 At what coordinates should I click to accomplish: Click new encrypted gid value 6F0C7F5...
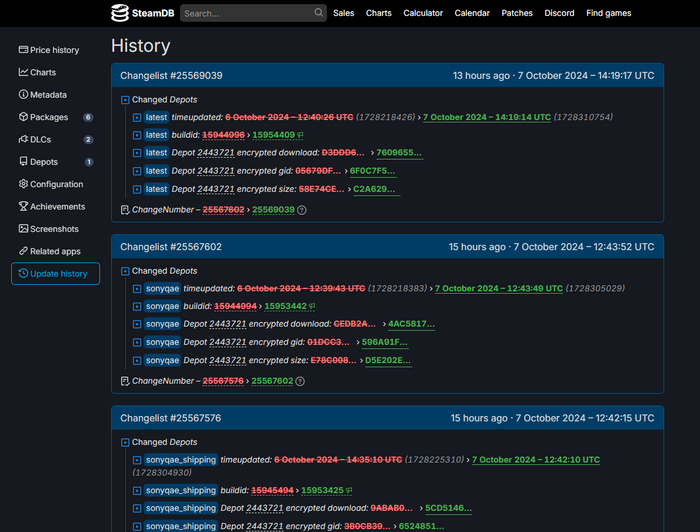click(x=372, y=171)
